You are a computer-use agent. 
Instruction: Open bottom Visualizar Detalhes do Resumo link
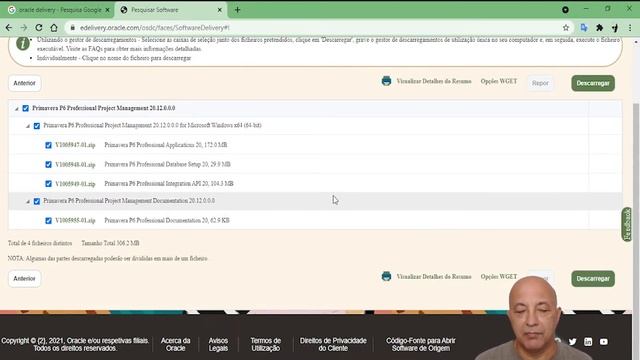[x=434, y=277]
